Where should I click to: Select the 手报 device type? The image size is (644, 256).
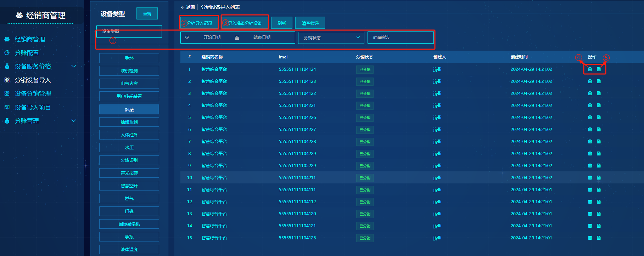point(129,237)
